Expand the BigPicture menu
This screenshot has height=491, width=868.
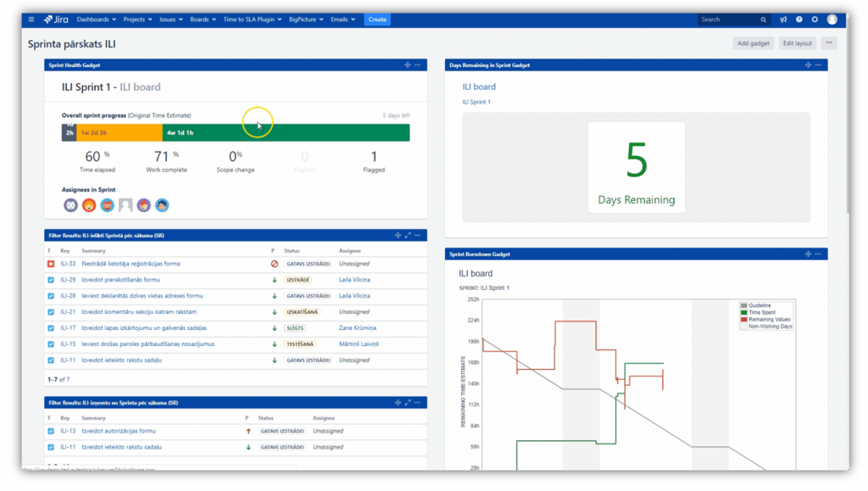306,20
